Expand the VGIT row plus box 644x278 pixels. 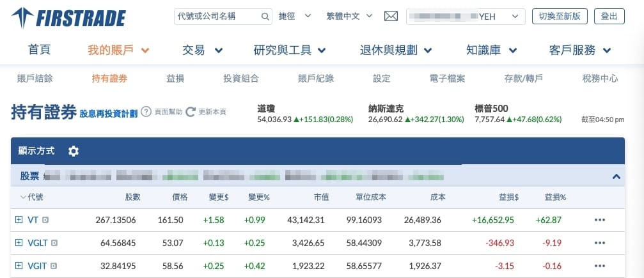click(19, 266)
